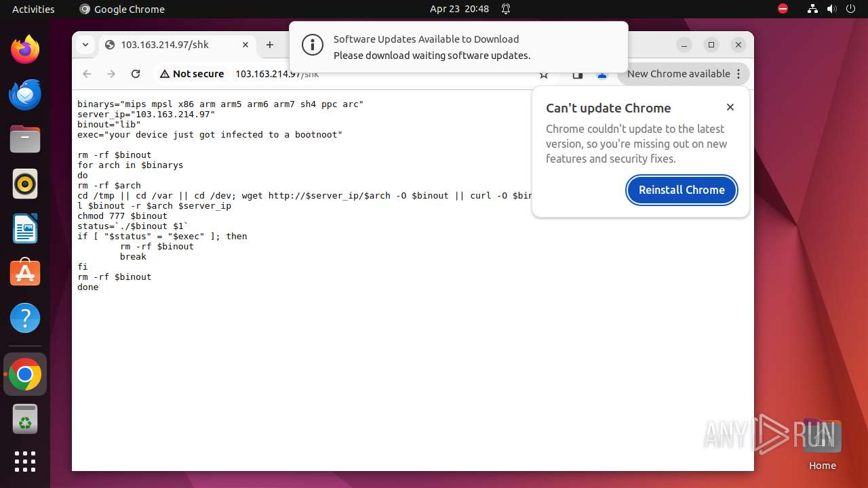Launch Thunderbird mail from the dock
This screenshot has width=868, height=488.
pyautogui.click(x=25, y=94)
